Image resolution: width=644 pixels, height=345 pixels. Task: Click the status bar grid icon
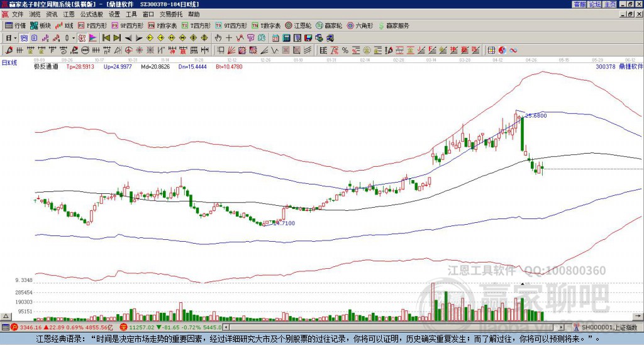(x=5, y=327)
